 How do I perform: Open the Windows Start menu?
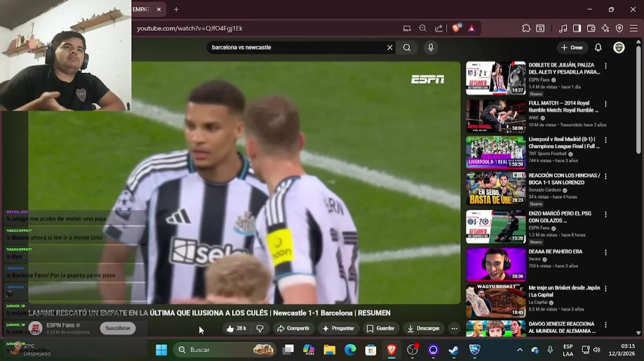tap(162, 349)
